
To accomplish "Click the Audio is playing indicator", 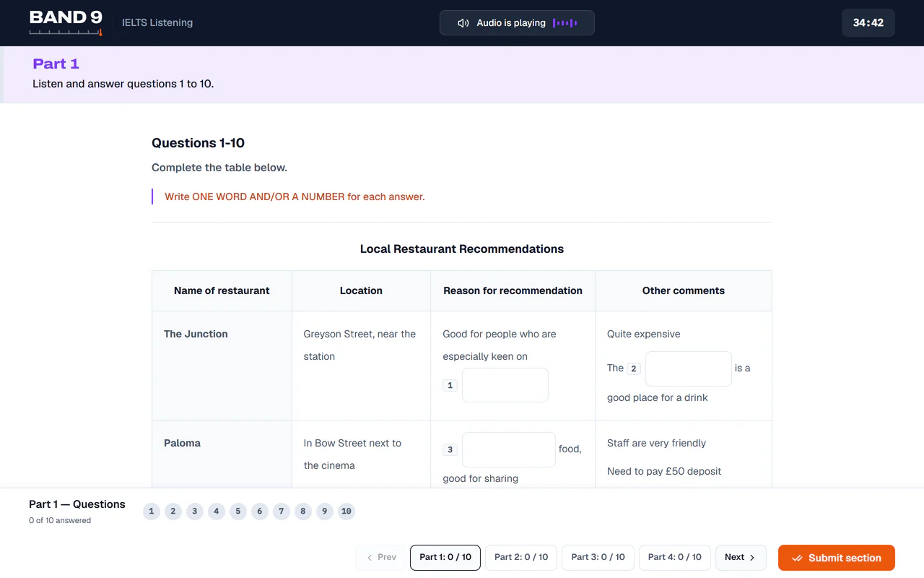I will pyautogui.click(x=517, y=23).
